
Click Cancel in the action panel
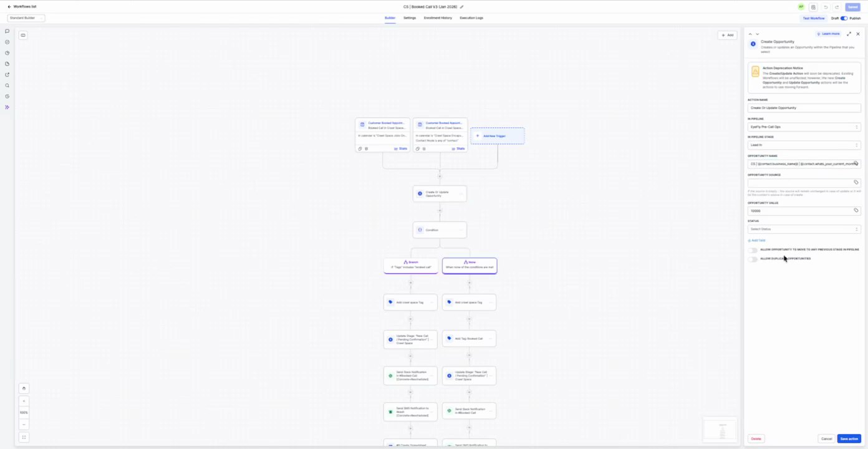click(x=826, y=438)
